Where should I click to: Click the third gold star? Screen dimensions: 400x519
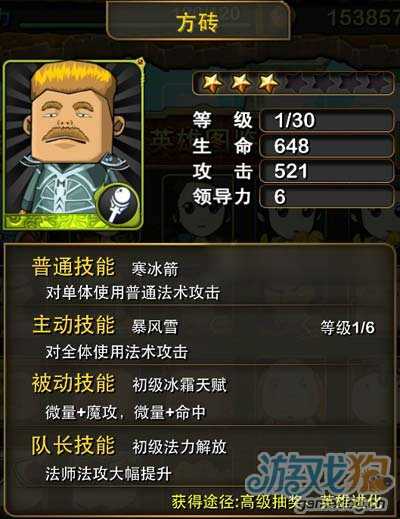(x=268, y=83)
